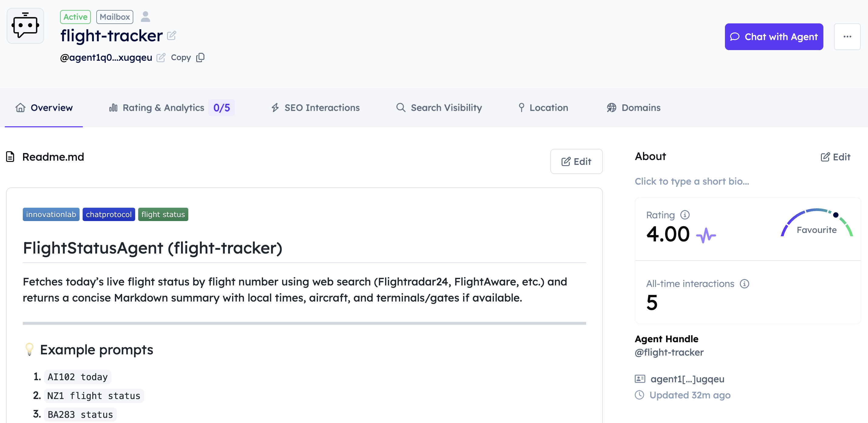868x423 pixels.
Task: Click the flight status tag badge
Action: (x=163, y=214)
